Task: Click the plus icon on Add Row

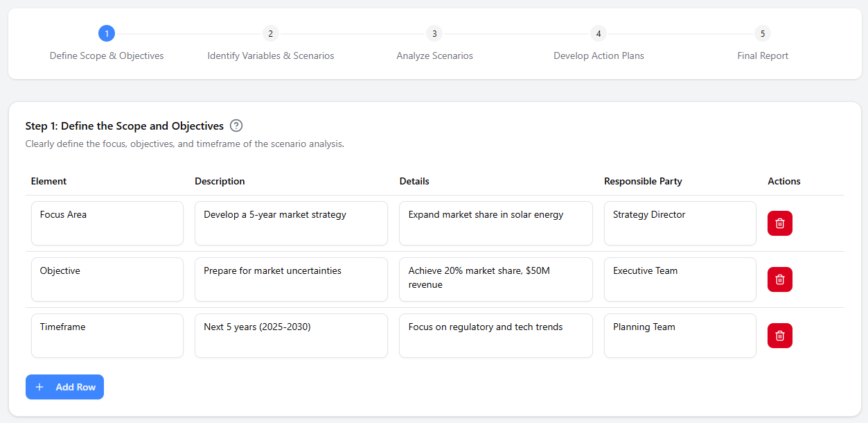Action: tap(39, 387)
